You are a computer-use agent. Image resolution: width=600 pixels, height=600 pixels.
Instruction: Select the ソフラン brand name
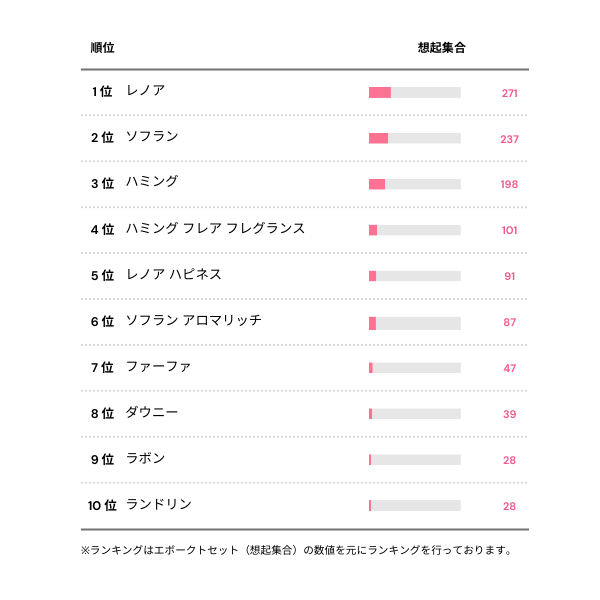(x=152, y=137)
